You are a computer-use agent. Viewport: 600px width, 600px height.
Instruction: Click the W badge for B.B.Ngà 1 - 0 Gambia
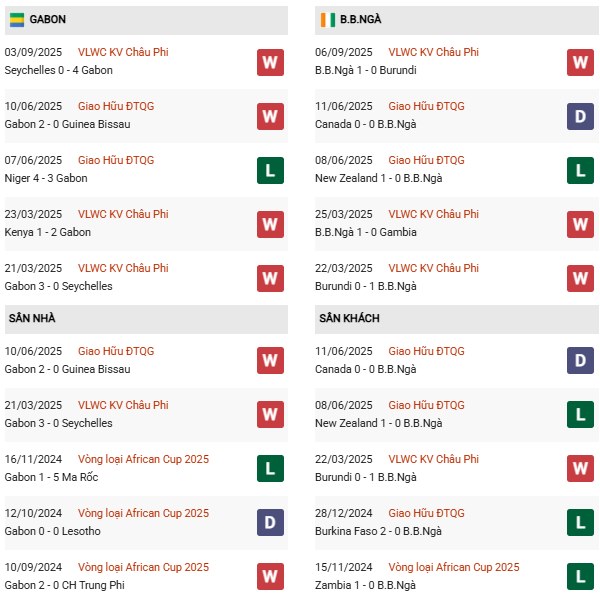580,224
